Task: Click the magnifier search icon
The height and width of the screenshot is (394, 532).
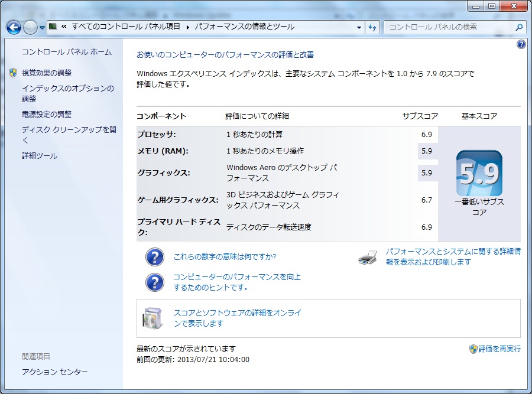Action: [519, 27]
